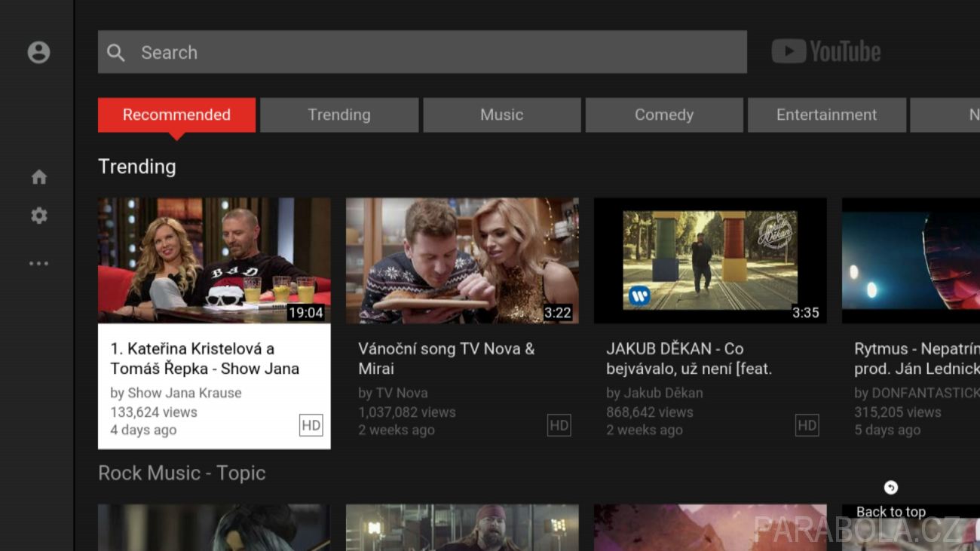Click the Back to top arrow icon
The image size is (980, 551).
tap(890, 488)
